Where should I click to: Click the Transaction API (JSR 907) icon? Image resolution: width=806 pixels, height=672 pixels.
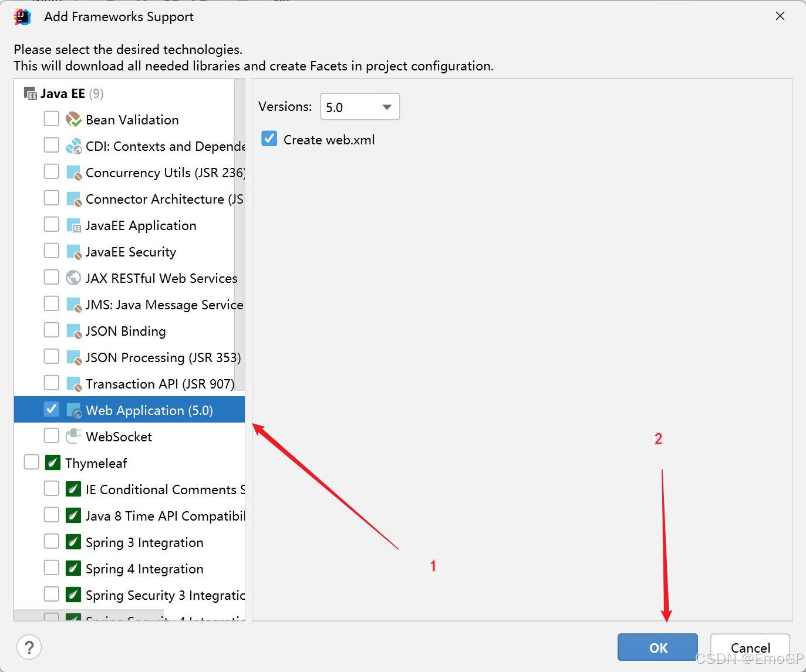click(73, 384)
